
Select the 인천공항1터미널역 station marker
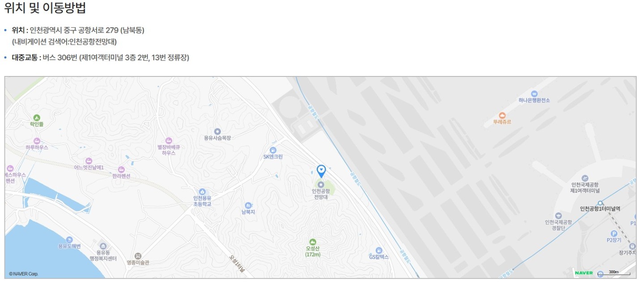600,203
